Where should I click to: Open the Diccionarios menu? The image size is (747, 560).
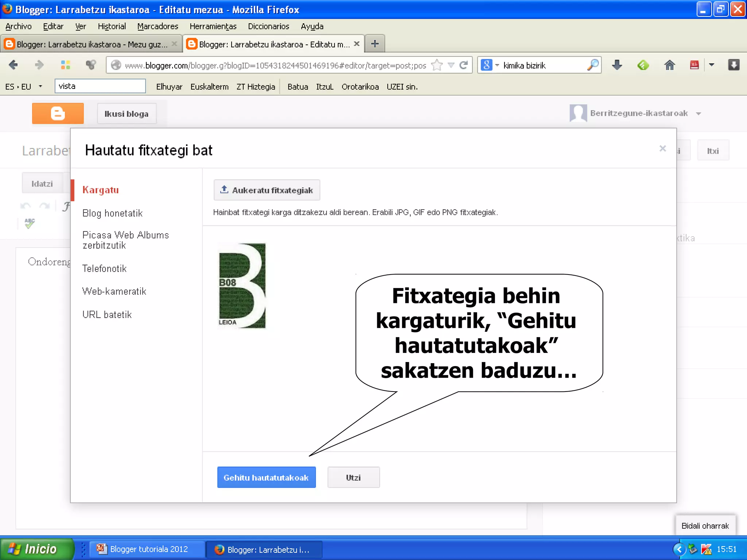click(x=268, y=26)
